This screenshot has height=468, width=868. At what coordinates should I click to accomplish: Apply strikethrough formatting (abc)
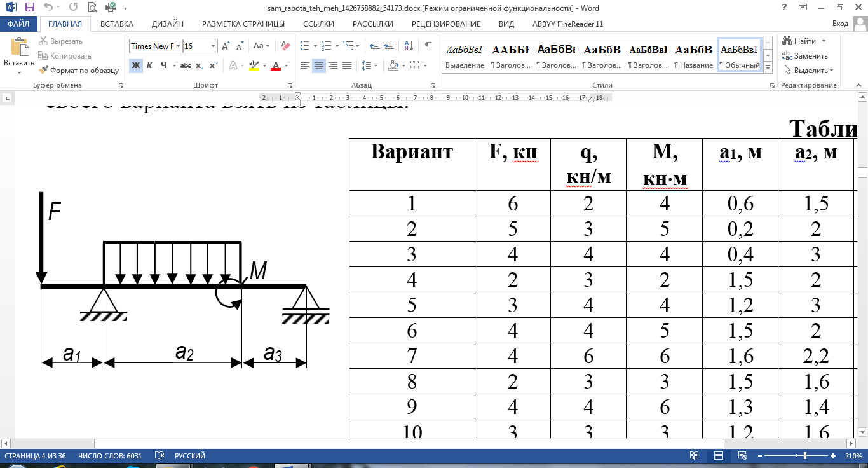pyautogui.click(x=186, y=65)
